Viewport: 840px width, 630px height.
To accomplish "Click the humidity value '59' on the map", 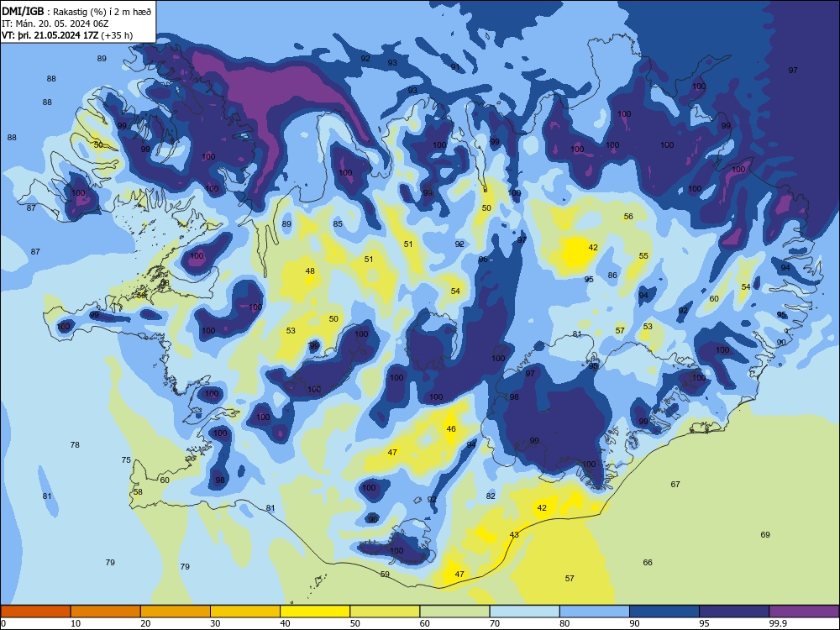I will [385, 575].
